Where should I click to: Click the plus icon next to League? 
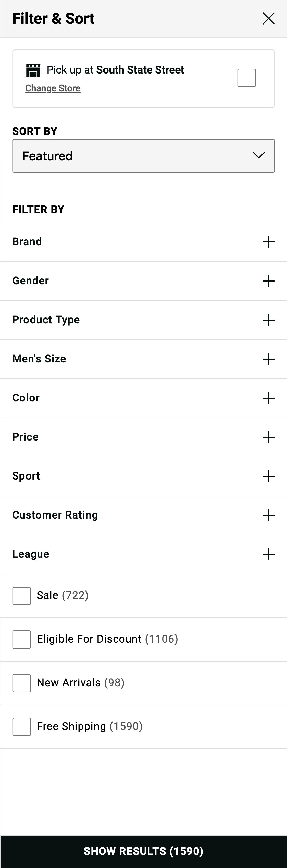[268, 554]
